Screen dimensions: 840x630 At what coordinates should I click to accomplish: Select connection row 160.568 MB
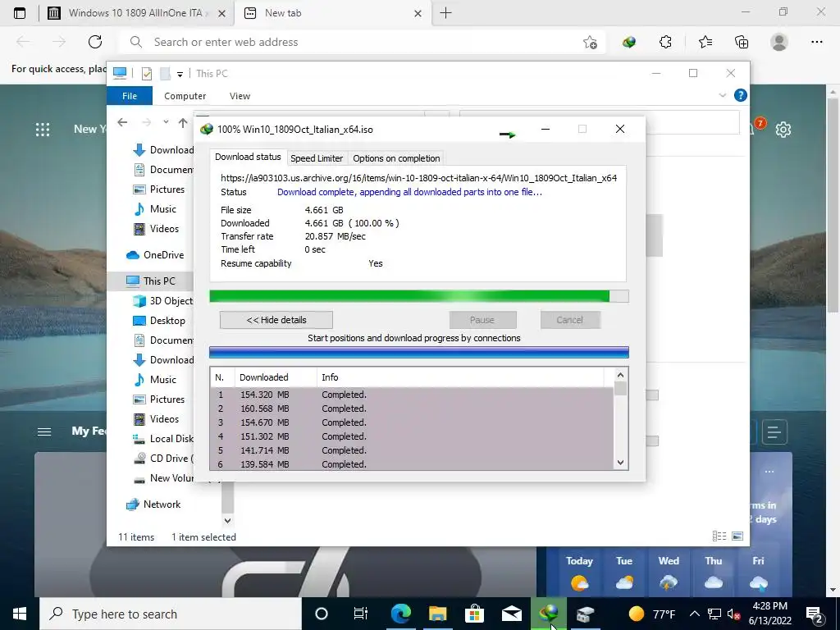[x=412, y=409]
